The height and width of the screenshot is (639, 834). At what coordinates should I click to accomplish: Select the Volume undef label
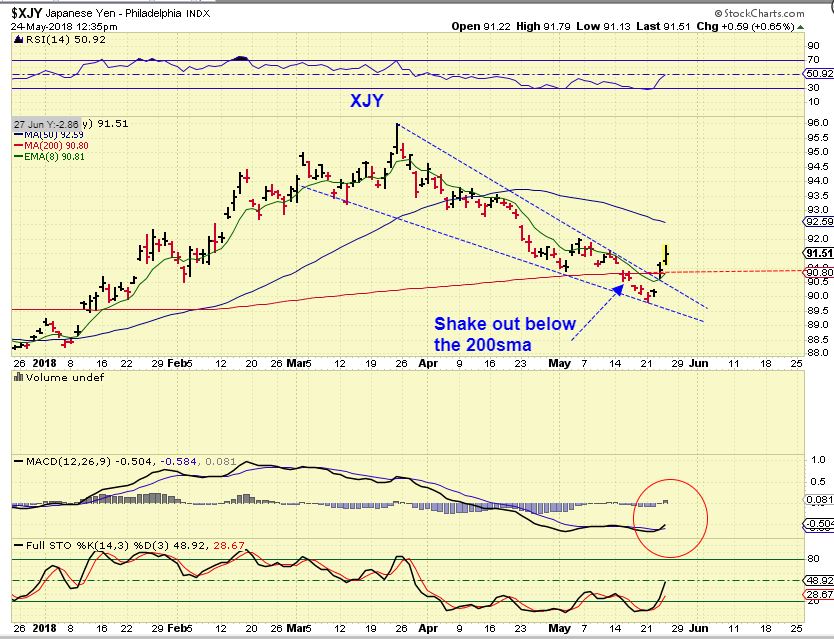point(64,377)
